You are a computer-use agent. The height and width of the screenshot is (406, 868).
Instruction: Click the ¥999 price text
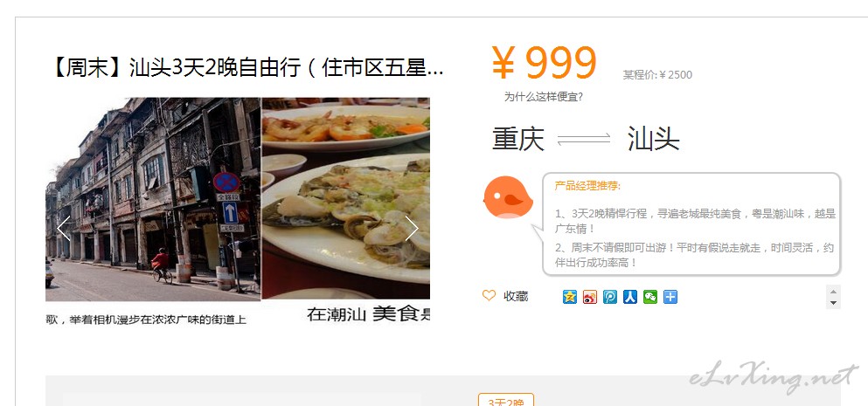tap(545, 63)
